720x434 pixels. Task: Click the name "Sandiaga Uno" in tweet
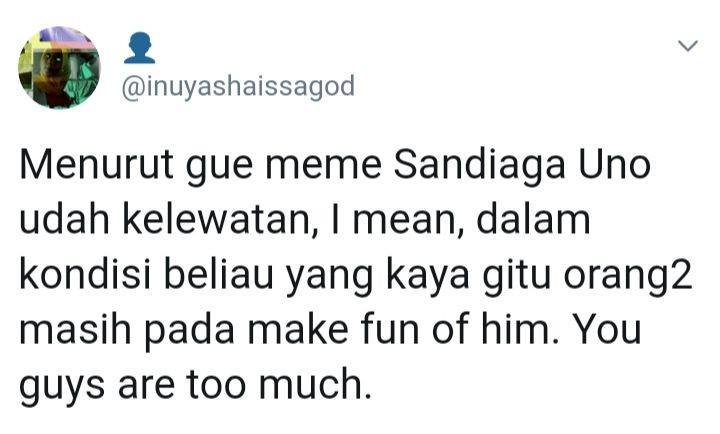pos(522,165)
